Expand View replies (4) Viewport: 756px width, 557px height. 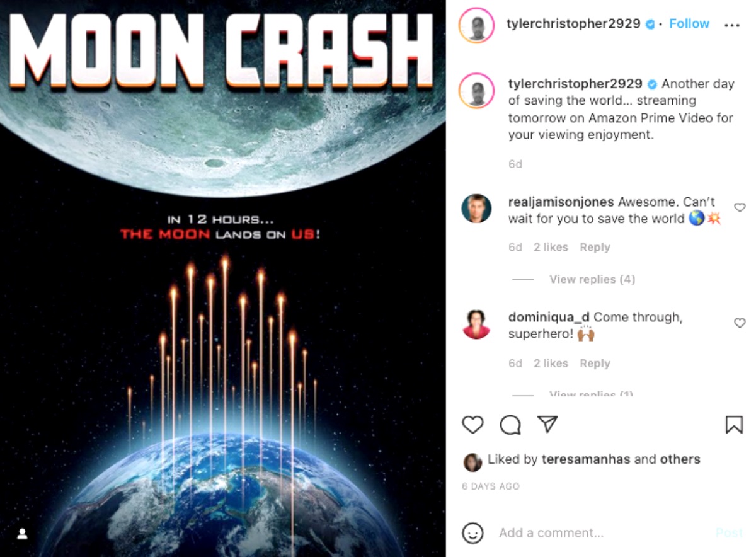point(592,279)
